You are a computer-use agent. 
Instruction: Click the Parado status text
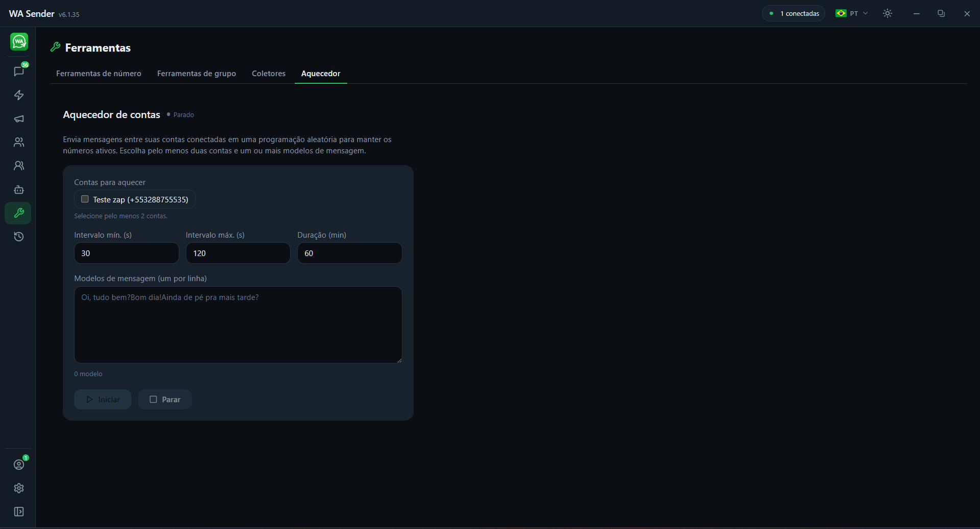pyautogui.click(x=184, y=115)
